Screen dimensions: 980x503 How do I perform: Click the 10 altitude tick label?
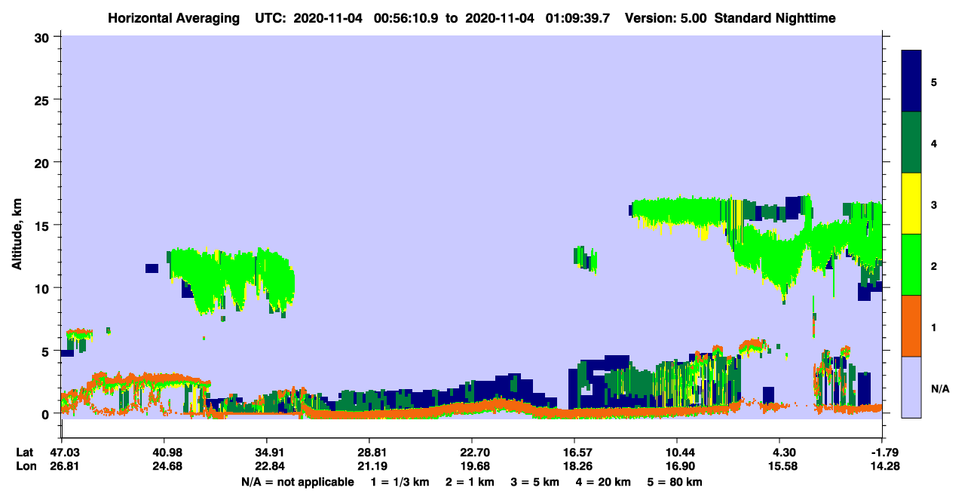[44, 288]
